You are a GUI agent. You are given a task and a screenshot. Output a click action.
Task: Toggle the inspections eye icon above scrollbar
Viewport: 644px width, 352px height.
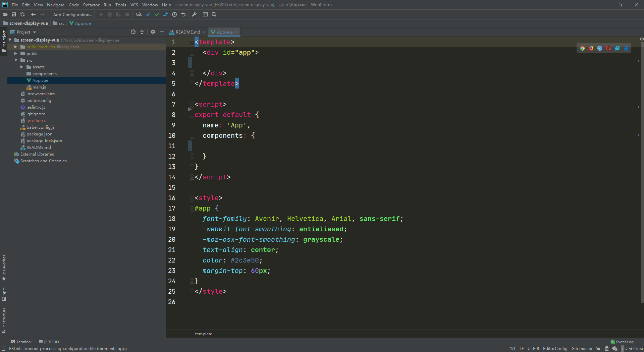click(641, 39)
